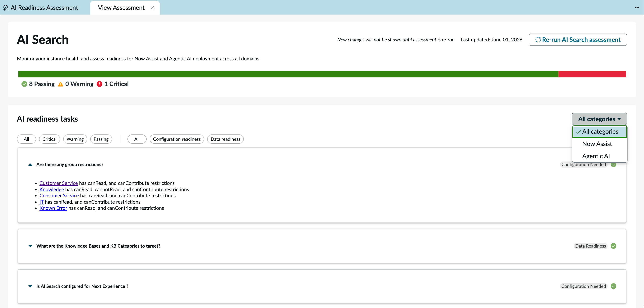
Task: Click the Data Readiness tag
Action: pos(591,246)
